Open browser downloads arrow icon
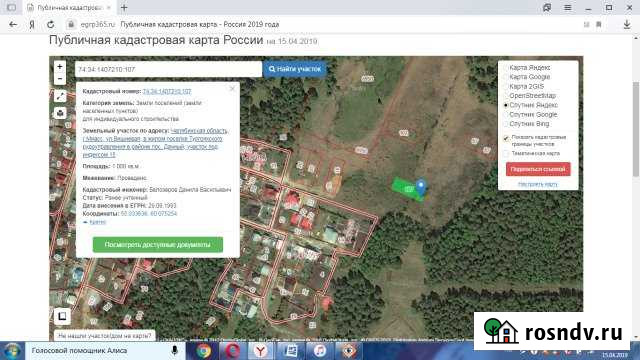This screenshot has height=360, width=640. [x=627, y=24]
